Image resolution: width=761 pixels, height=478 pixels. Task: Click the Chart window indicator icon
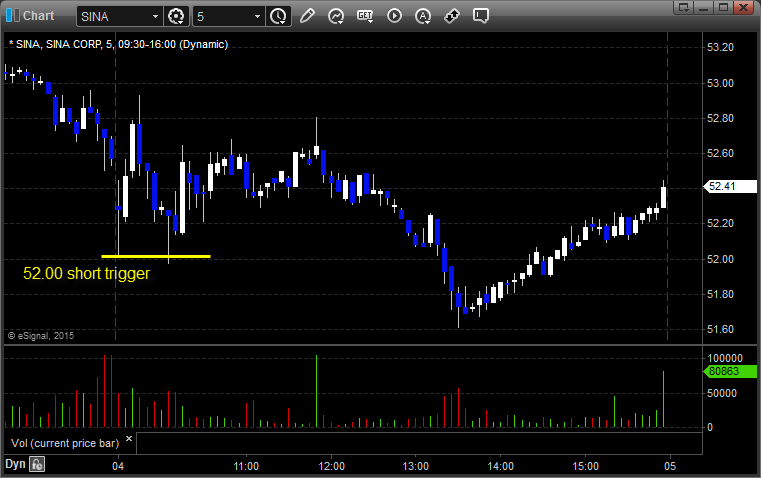point(12,16)
